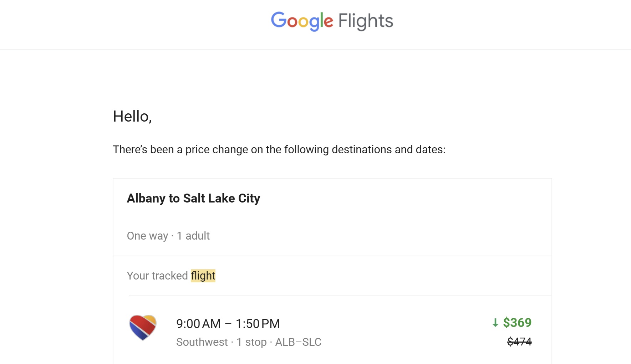Image resolution: width=631 pixels, height=364 pixels.
Task: Click the 9:00 AM departure time
Action: coord(198,324)
